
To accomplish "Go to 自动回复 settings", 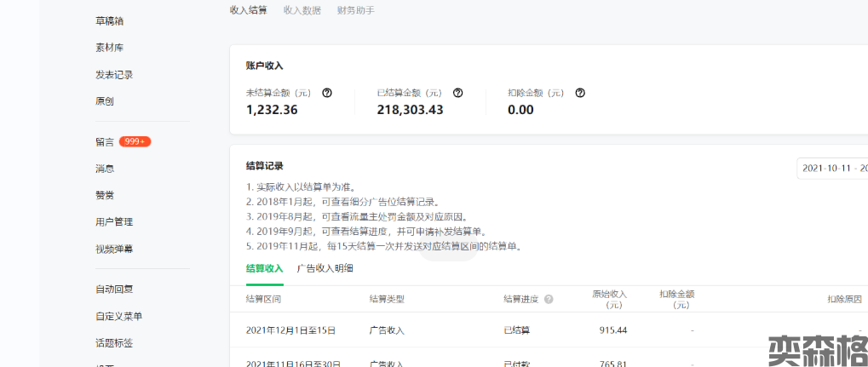I will pyautogui.click(x=114, y=290).
